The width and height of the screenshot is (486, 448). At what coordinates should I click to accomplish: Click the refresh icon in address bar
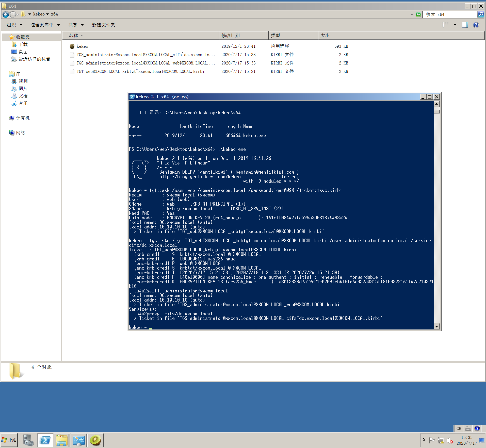[x=418, y=14]
